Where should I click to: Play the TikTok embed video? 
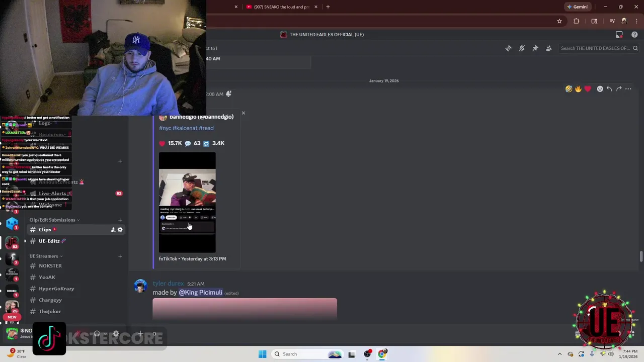pyautogui.click(x=187, y=202)
